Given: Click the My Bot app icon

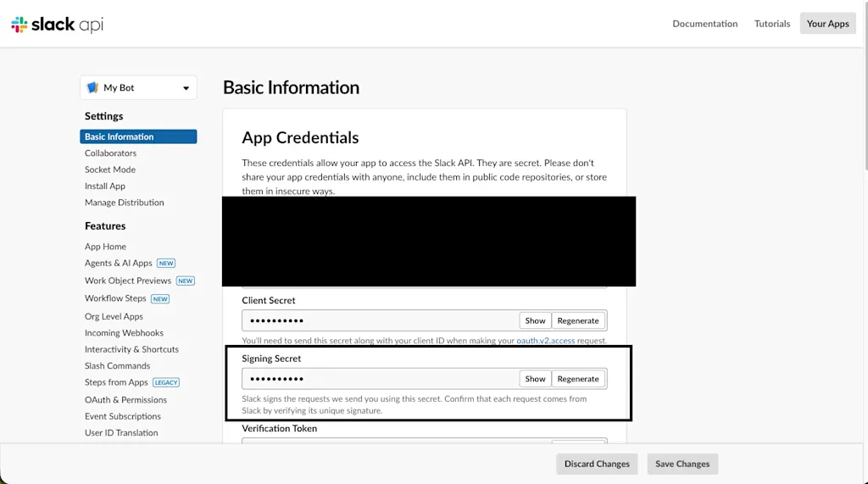Looking at the screenshot, I should tap(93, 87).
